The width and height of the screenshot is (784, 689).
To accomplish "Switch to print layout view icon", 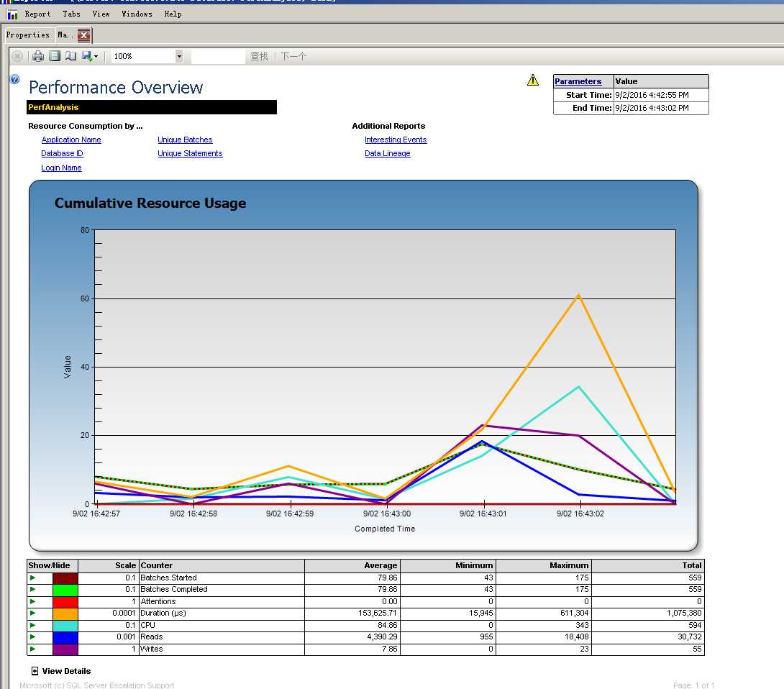I will click(x=55, y=56).
